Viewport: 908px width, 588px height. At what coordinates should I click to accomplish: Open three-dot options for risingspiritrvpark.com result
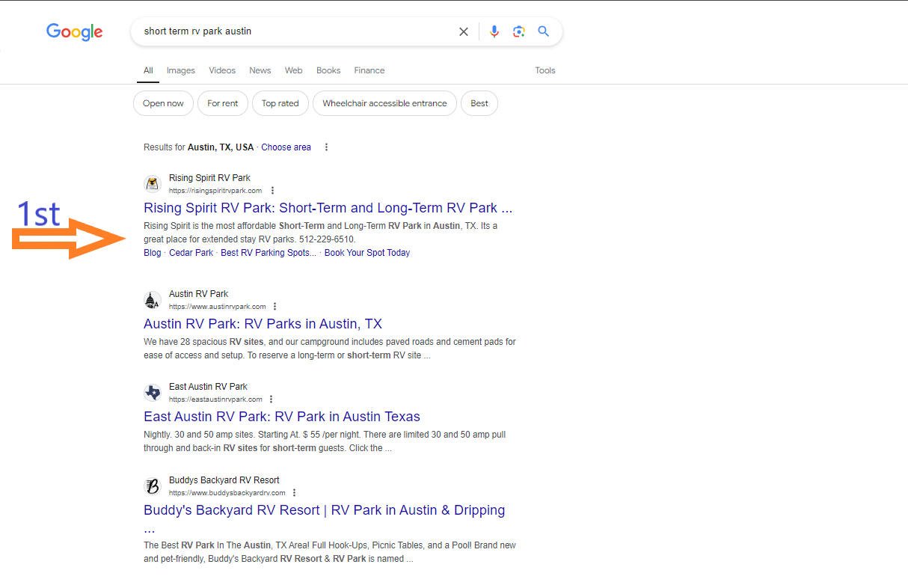pyautogui.click(x=272, y=191)
